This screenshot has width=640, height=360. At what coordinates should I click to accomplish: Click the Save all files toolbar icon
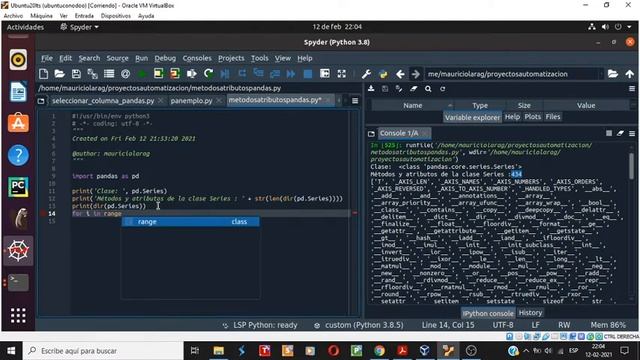[x=93, y=74]
